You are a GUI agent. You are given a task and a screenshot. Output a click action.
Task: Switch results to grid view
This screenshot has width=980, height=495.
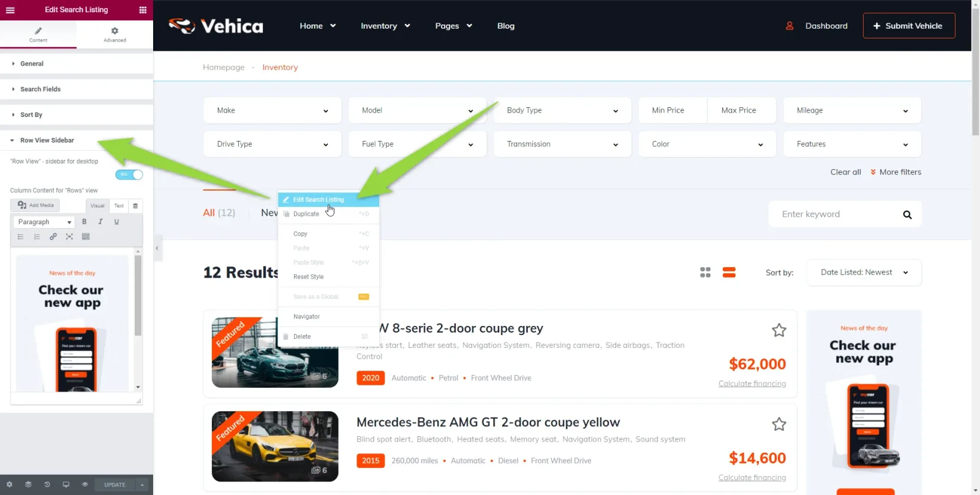706,273
